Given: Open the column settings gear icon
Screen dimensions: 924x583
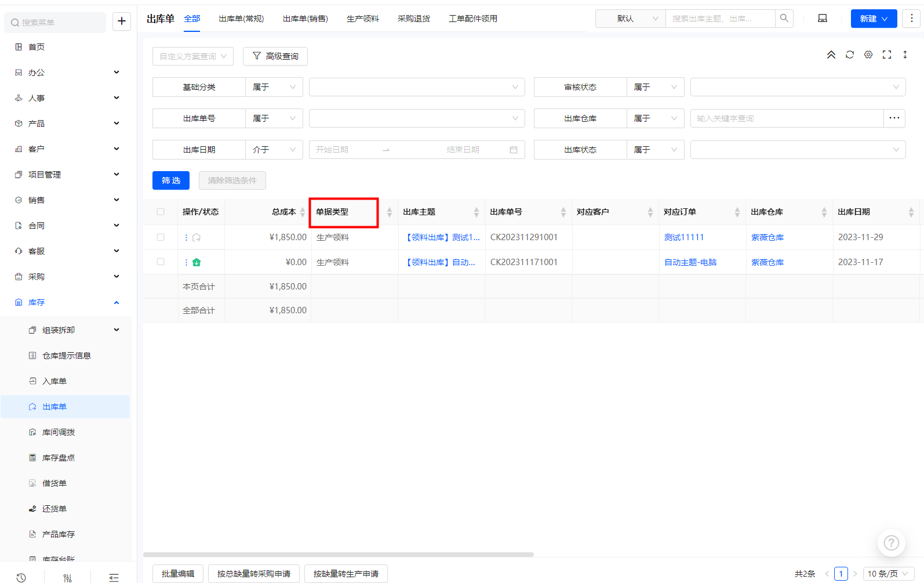Looking at the screenshot, I should coord(868,55).
